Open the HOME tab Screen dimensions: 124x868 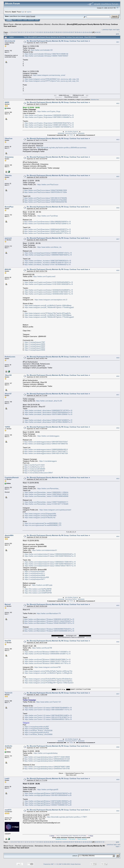coord(9,20)
